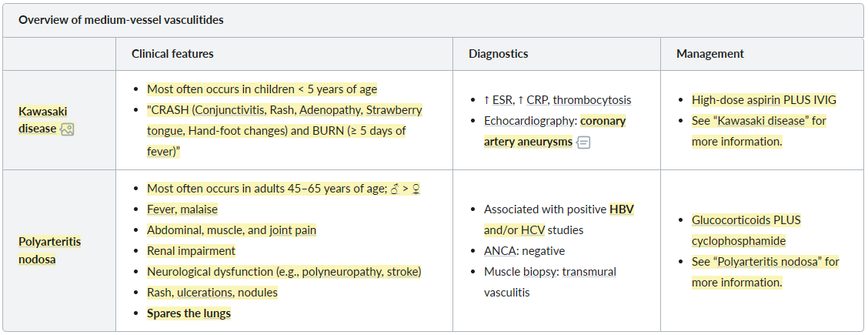The height and width of the screenshot is (335, 868).
Task: Click the cyclophosphamide link
Action: pos(739,241)
